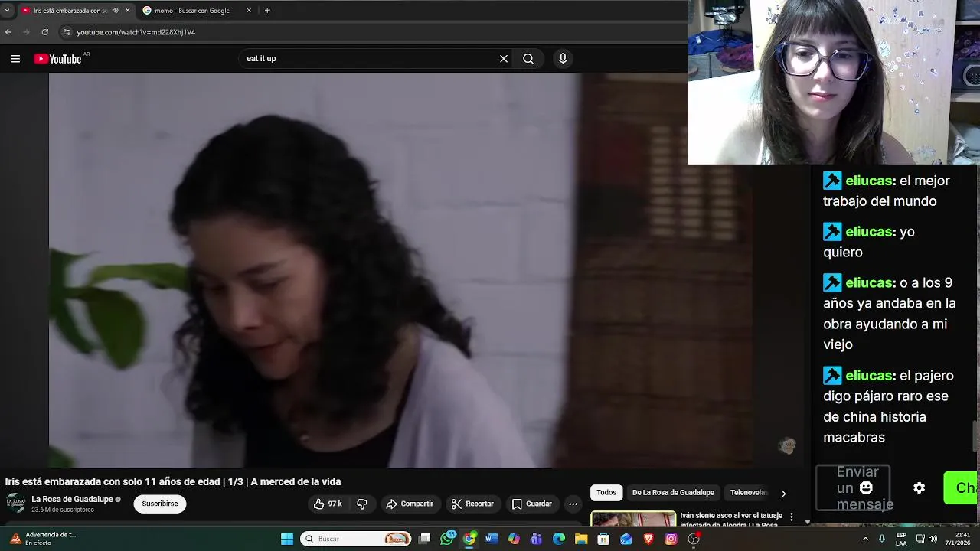Expand the tab search dropdown
Viewport: 980px width, 551px height.
(x=7, y=11)
